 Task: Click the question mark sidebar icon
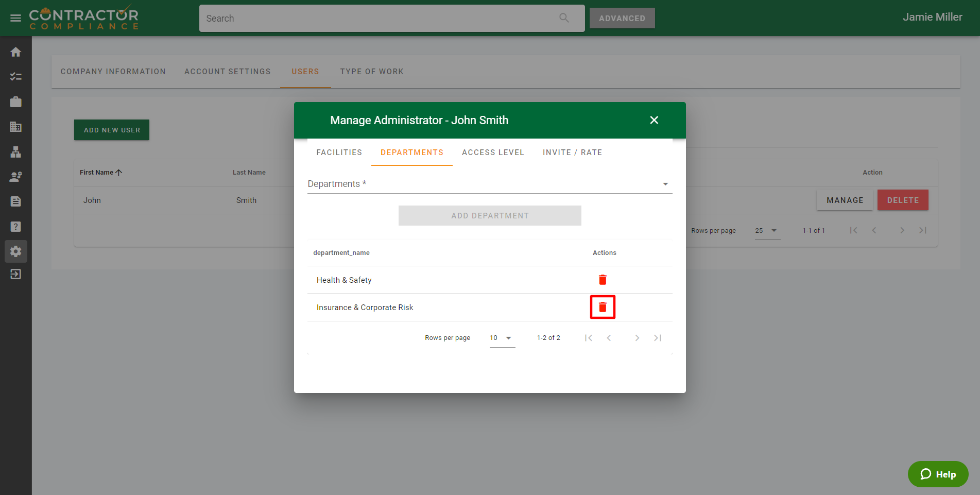pos(15,227)
